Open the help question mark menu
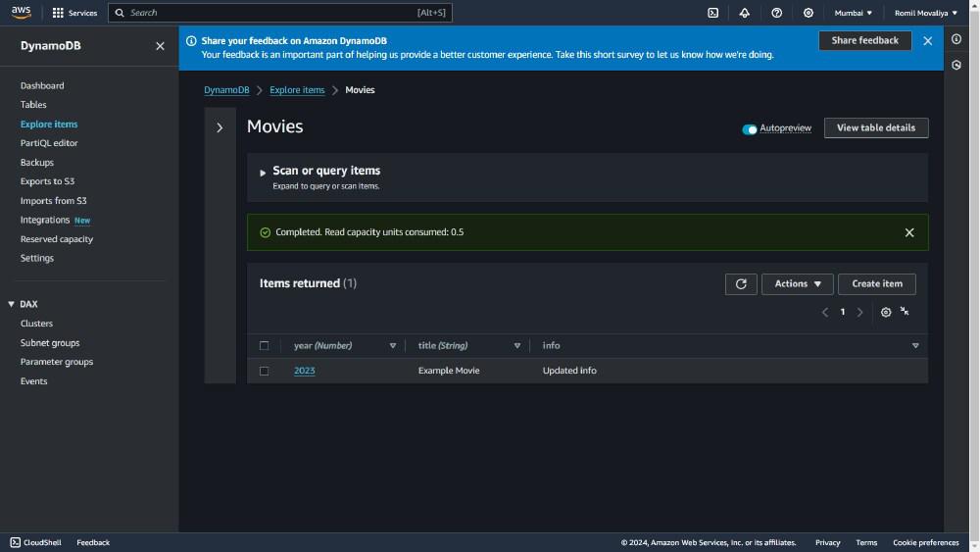This screenshot has height=552, width=980. 776,13
